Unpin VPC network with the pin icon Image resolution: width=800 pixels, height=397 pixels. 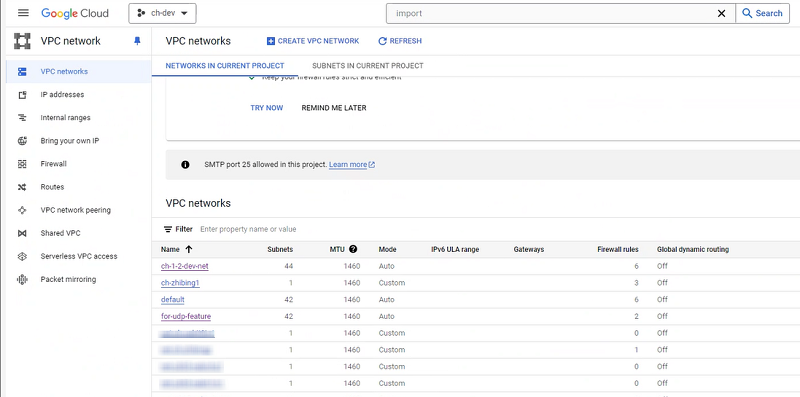point(137,41)
